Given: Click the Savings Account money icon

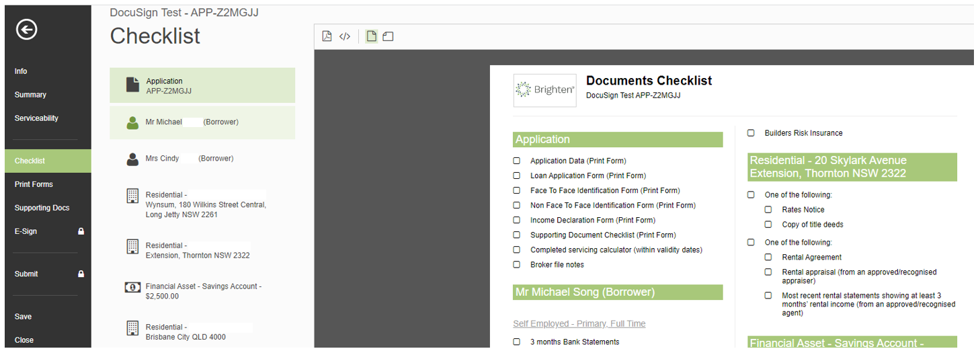Looking at the screenshot, I should pos(133,287).
